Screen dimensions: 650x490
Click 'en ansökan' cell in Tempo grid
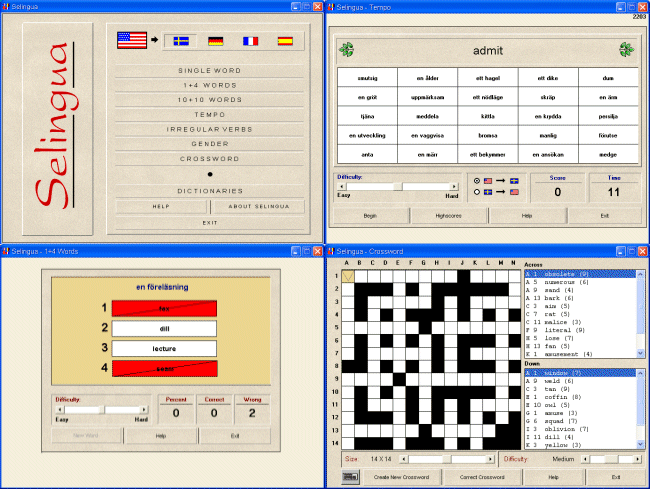click(548, 155)
